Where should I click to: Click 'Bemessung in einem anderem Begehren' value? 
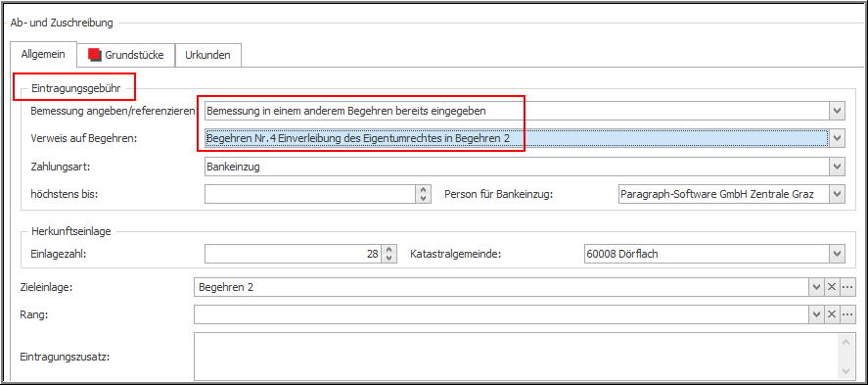[346, 111]
